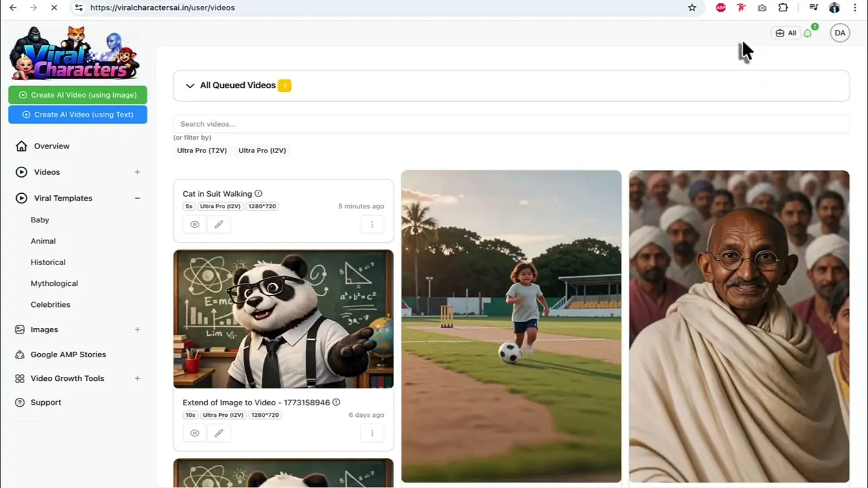Preview Extend of Image to Video eye icon
Screen dimensions: 868x488
click(x=195, y=433)
